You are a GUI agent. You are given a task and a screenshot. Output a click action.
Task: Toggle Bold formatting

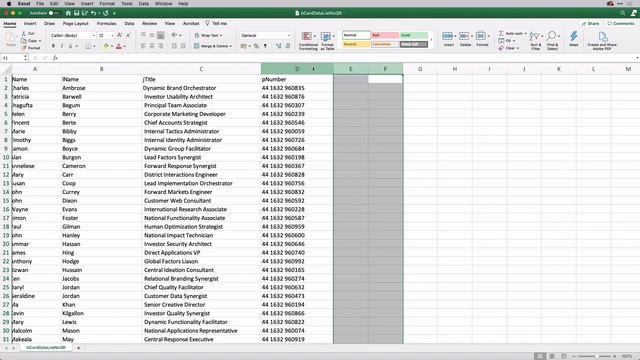[x=53, y=46]
